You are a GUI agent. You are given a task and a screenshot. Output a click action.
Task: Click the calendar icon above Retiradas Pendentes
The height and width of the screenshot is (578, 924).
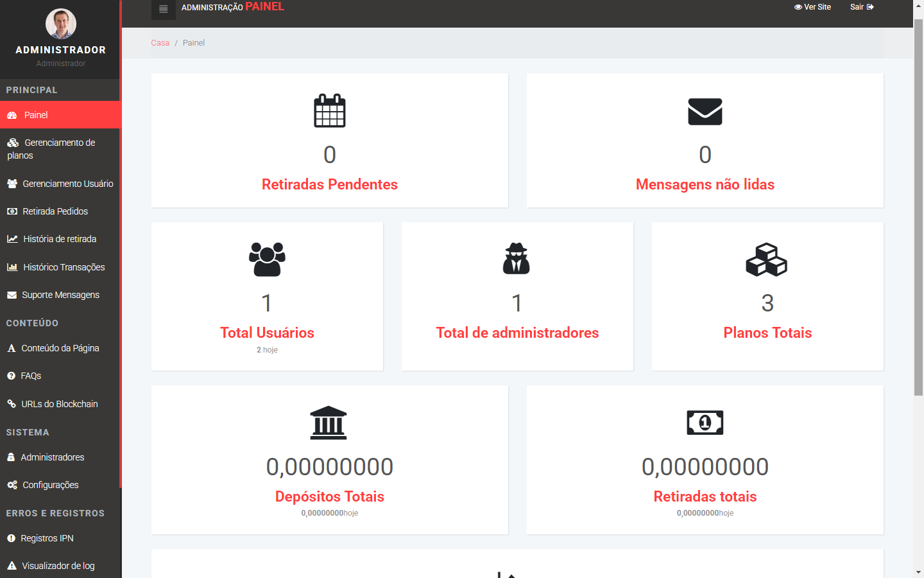point(329,111)
